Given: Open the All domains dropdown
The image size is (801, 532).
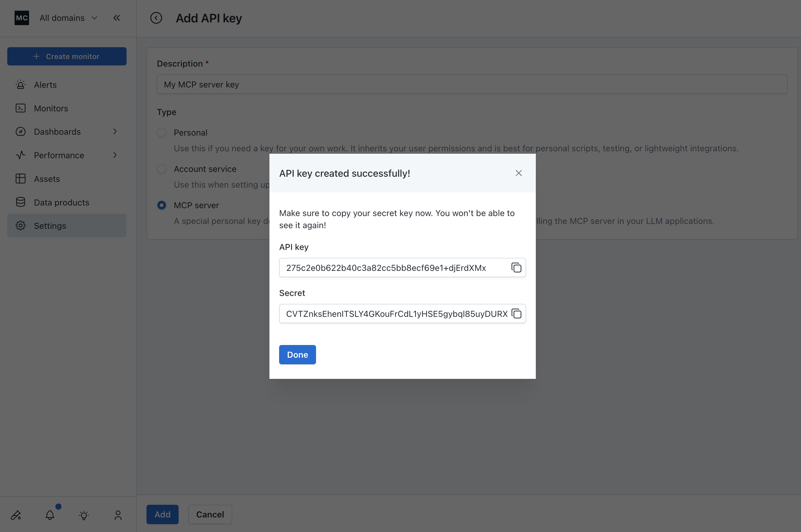Looking at the screenshot, I should point(68,18).
